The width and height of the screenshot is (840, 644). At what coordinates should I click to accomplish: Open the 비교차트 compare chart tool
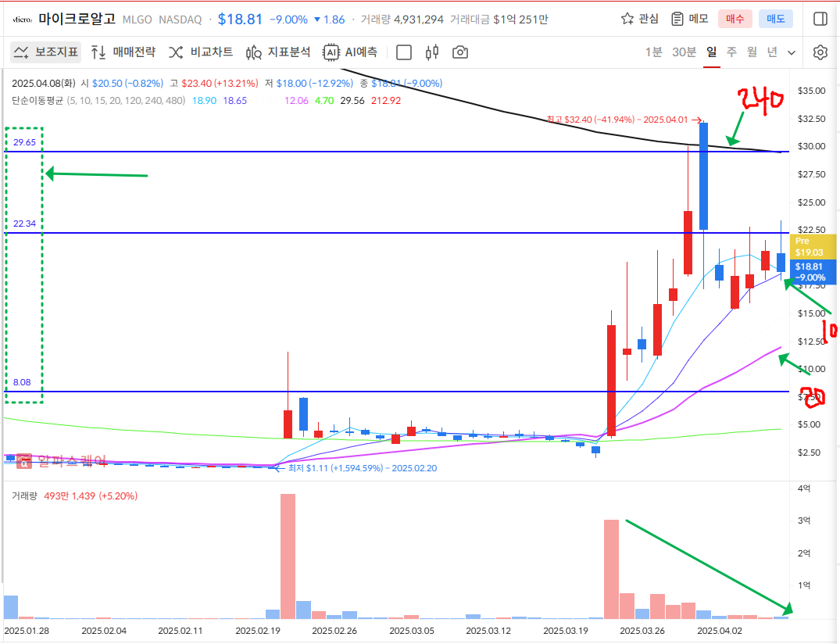coord(201,52)
